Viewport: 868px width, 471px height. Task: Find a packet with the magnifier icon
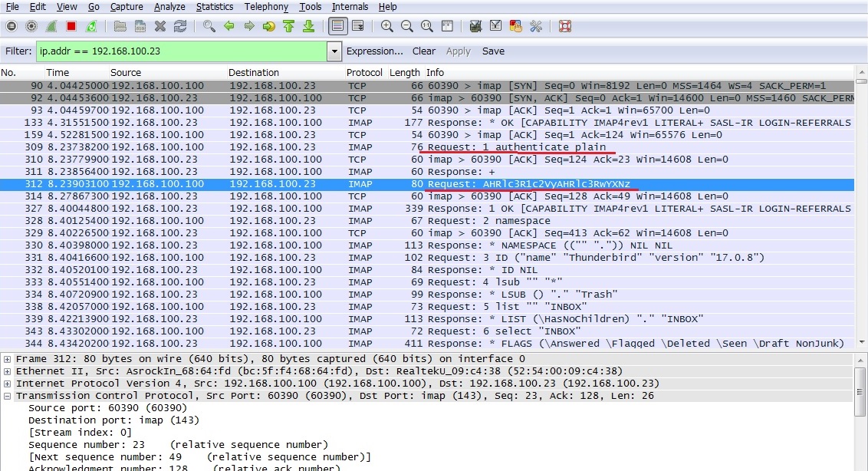point(209,26)
